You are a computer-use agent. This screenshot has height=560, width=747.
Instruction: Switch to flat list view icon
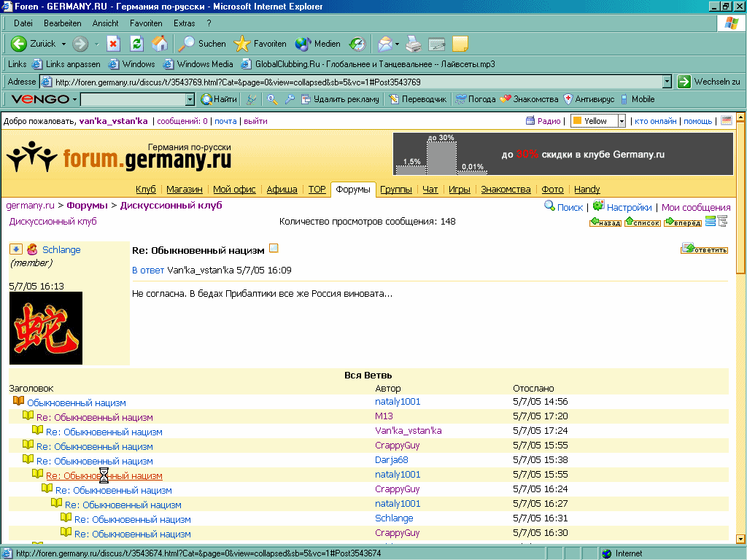click(x=711, y=222)
